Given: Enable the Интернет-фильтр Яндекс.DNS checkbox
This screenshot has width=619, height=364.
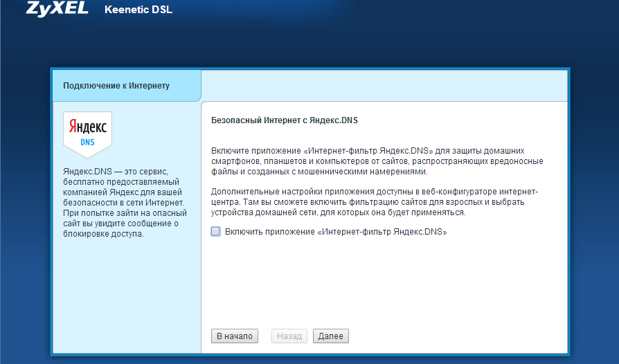Looking at the screenshot, I should (216, 232).
